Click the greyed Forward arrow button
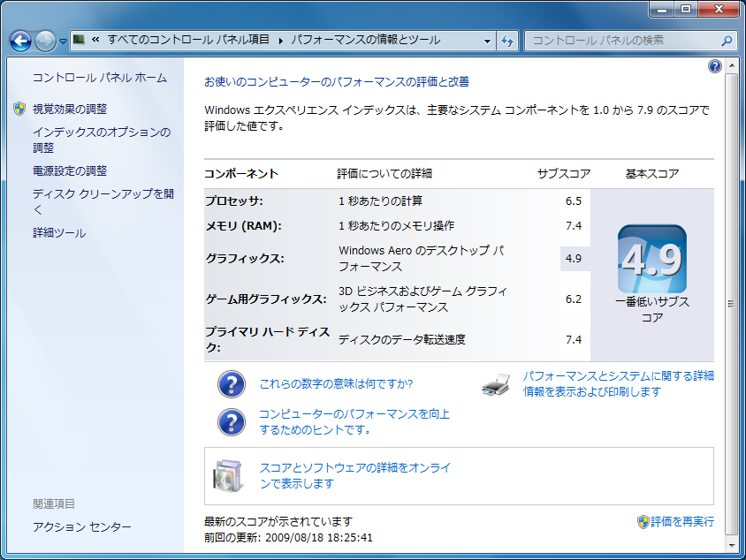The image size is (746, 560). click(x=46, y=41)
